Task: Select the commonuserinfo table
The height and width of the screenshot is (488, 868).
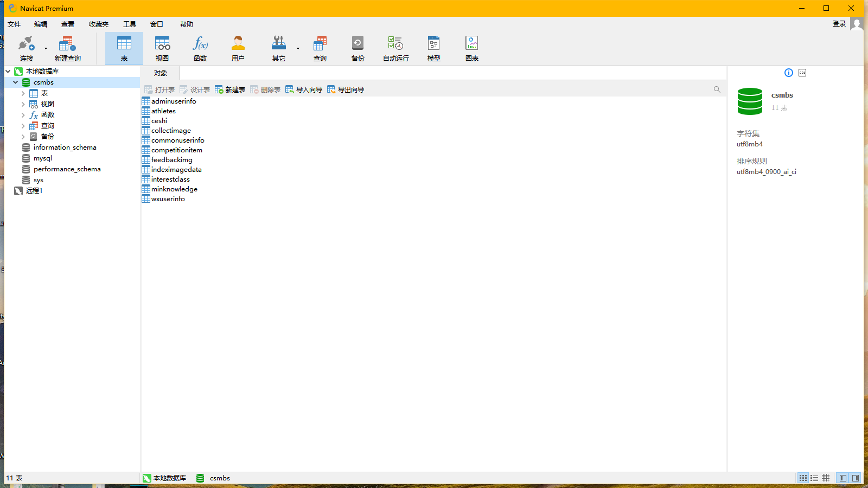Action: click(178, 140)
